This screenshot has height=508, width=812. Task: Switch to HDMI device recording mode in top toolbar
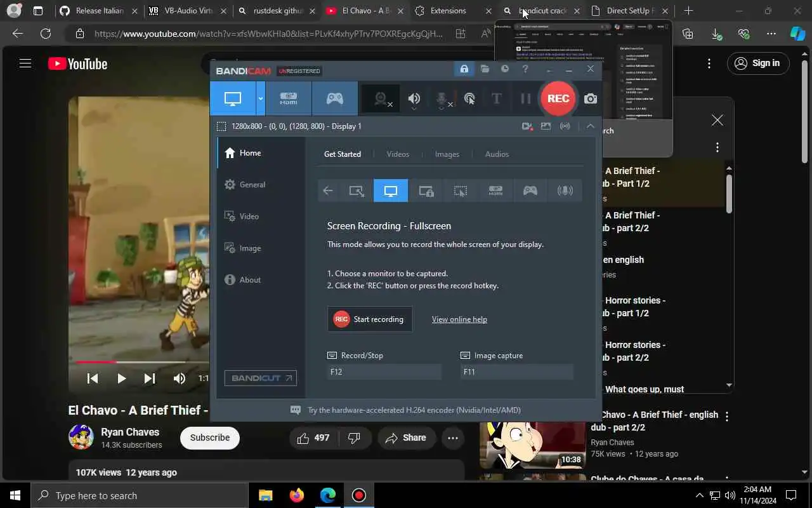tap(289, 98)
